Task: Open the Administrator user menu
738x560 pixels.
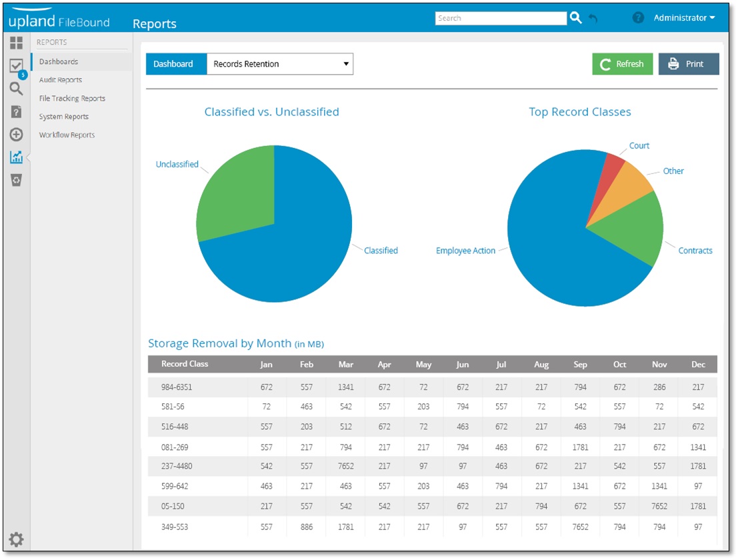Action: [x=684, y=18]
